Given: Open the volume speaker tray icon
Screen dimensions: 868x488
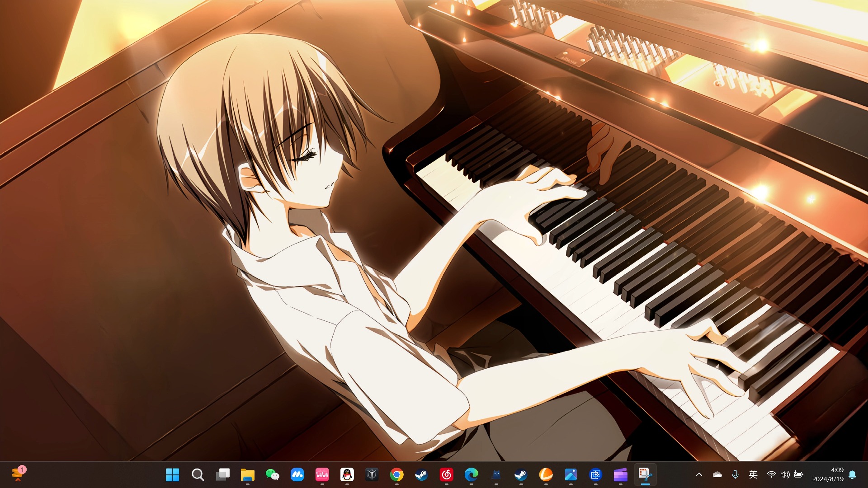Looking at the screenshot, I should click(785, 474).
